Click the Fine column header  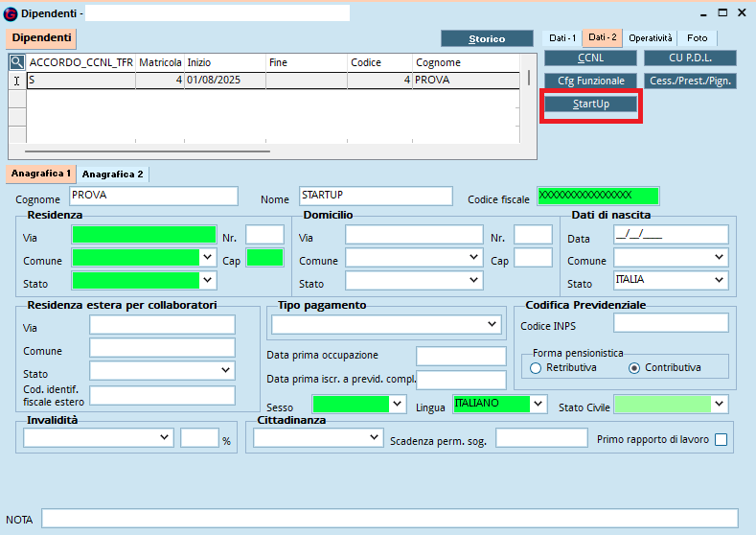click(x=307, y=62)
